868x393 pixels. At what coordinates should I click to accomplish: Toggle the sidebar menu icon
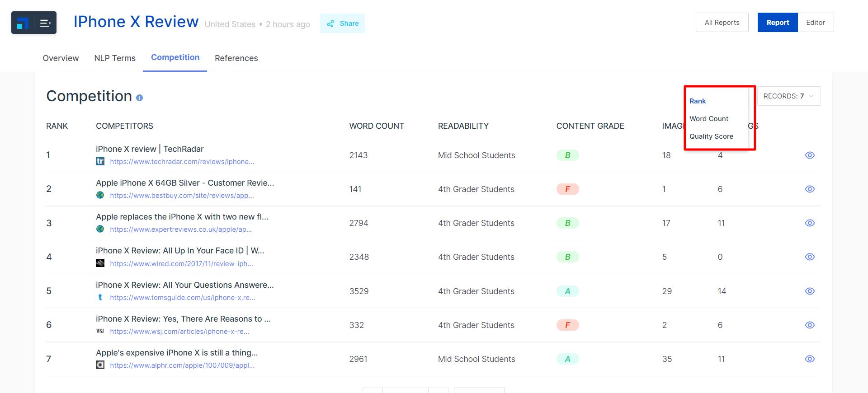pos(45,23)
